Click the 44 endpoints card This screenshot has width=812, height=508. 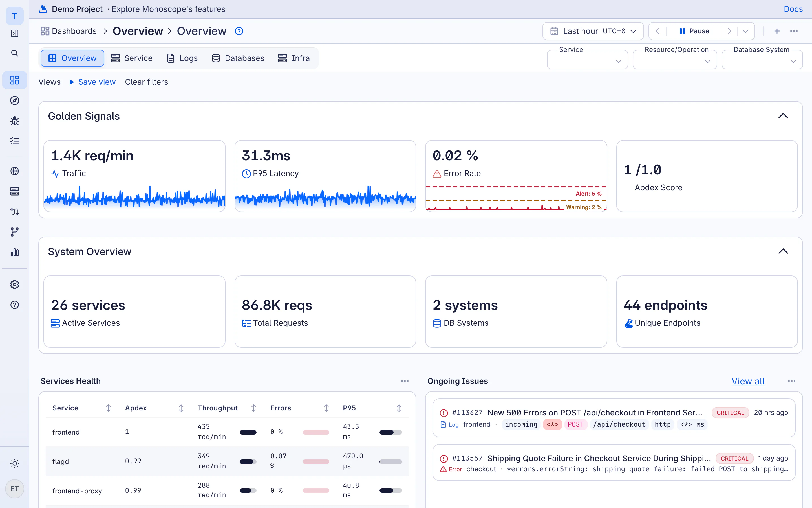[x=707, y=312]
